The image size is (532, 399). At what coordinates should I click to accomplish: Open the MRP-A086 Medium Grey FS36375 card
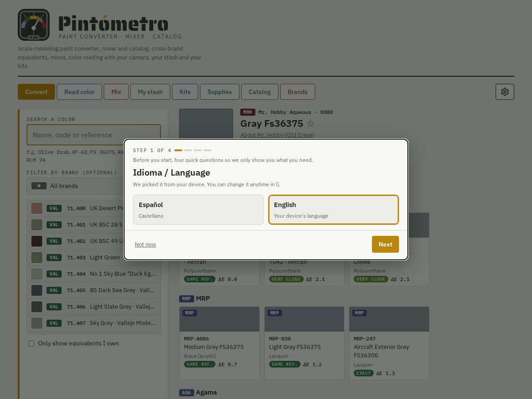219,343
